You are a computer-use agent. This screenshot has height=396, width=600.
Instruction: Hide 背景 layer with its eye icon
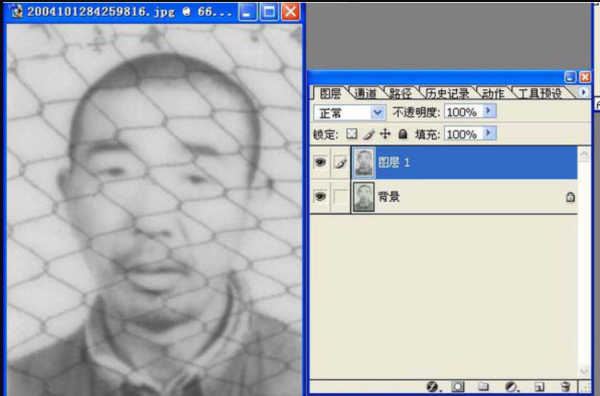[320, 197]
